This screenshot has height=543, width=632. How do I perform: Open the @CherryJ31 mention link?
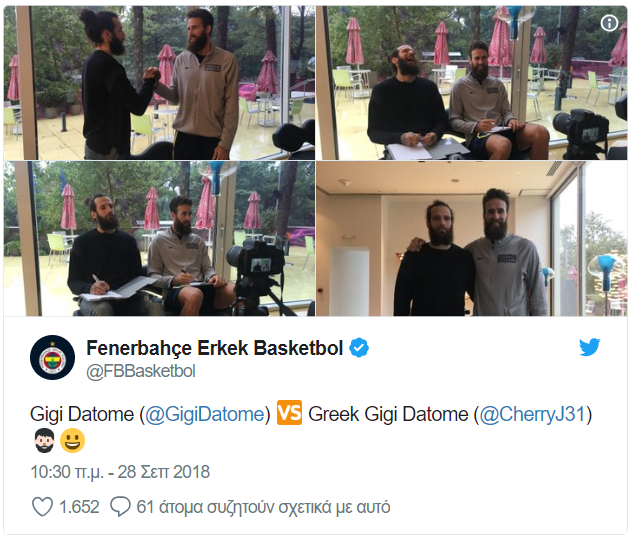(x=532, y=414)
